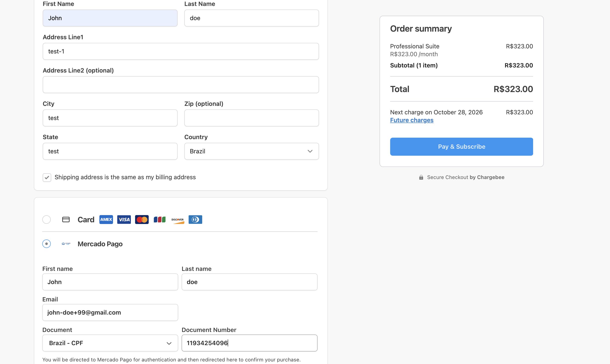610x364 pixels.
Task: Focus the Address Line1 field
Action: [x=181, y=52]
